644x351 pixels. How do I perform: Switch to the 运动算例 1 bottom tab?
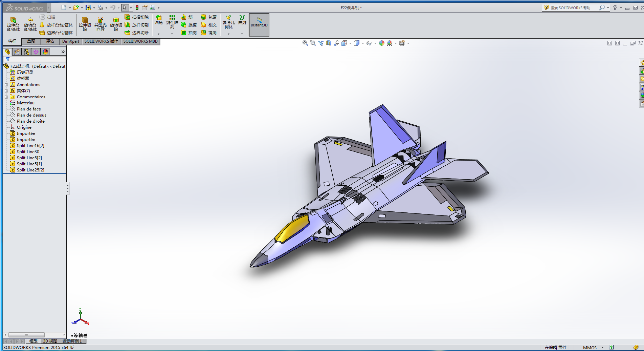[72, 341]
